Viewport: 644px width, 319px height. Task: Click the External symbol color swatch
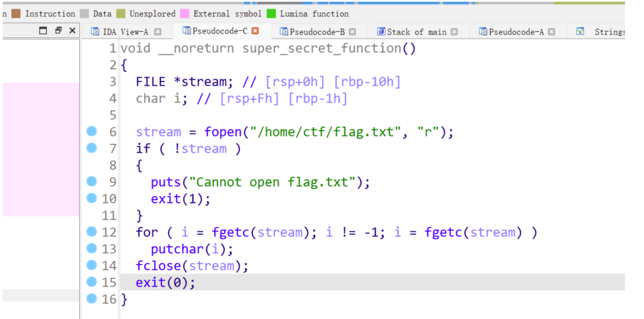(x=185, y=14)
